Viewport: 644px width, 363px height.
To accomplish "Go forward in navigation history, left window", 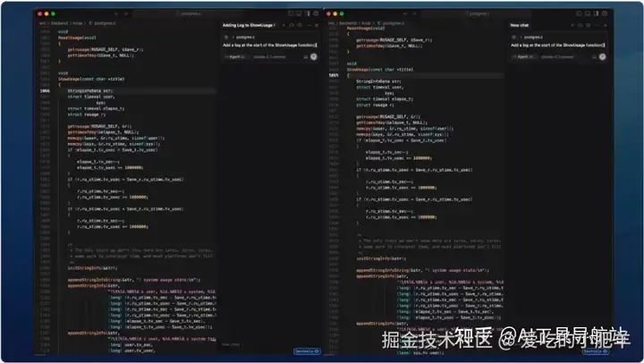I will [x=126, y=13].
